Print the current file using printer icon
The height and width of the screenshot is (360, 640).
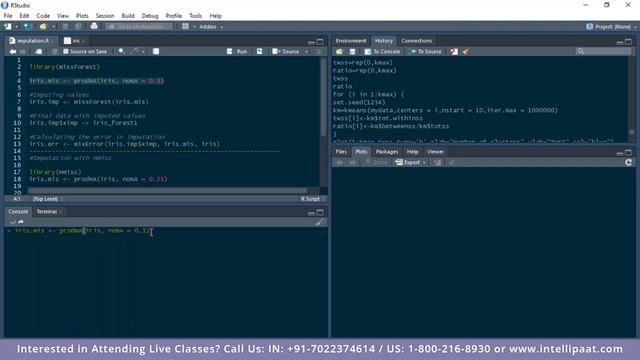click(x=94, y=26)
